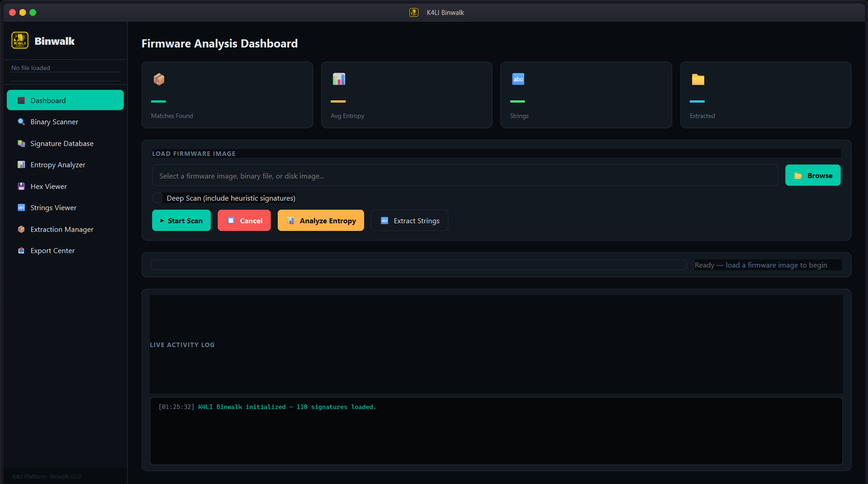This screenshot has height=484, width=868.
Task: Click the Export Center icon
Action: click(21, 250)
